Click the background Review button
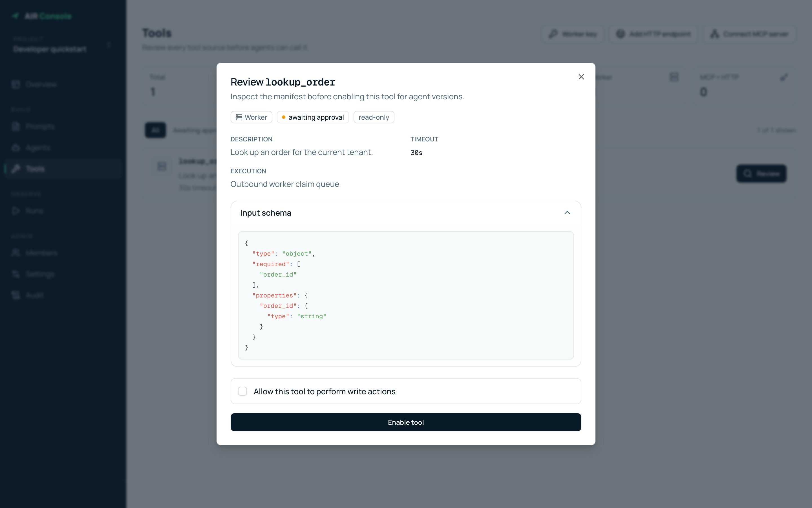 click(x=761, y=173)
